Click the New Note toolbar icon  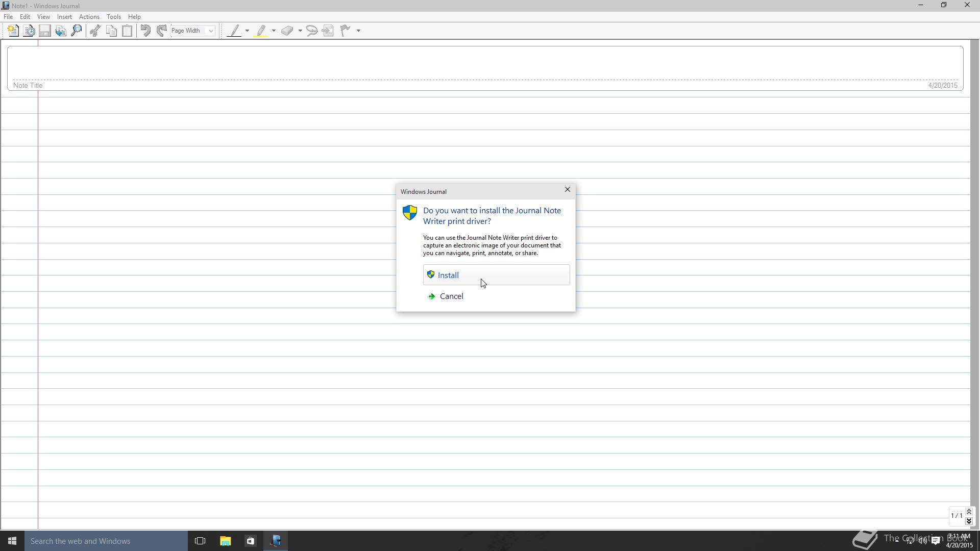pos(13,31)
